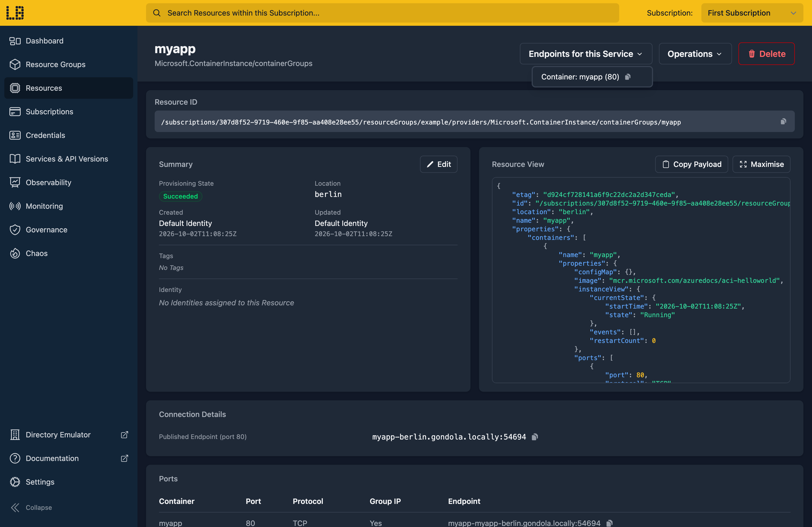Copy the Container: myapp (80) endpoint

pyautogui.click(x=628, y=77)
